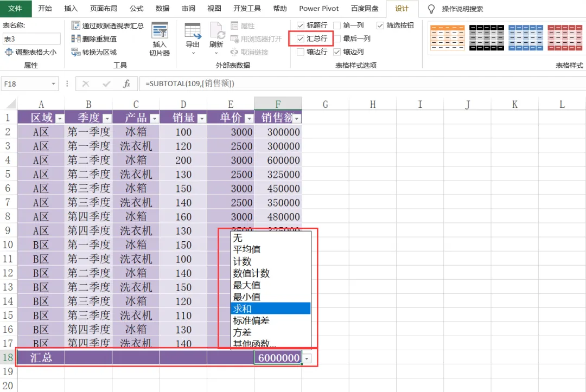Select the row 18 header
This screenshot has height=392, width=586.
pos(8,357)
